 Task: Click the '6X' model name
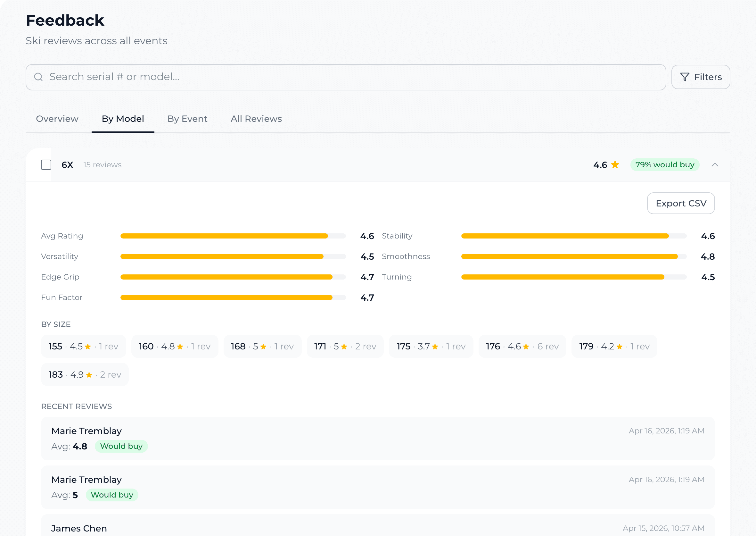(x=67, y=165)
